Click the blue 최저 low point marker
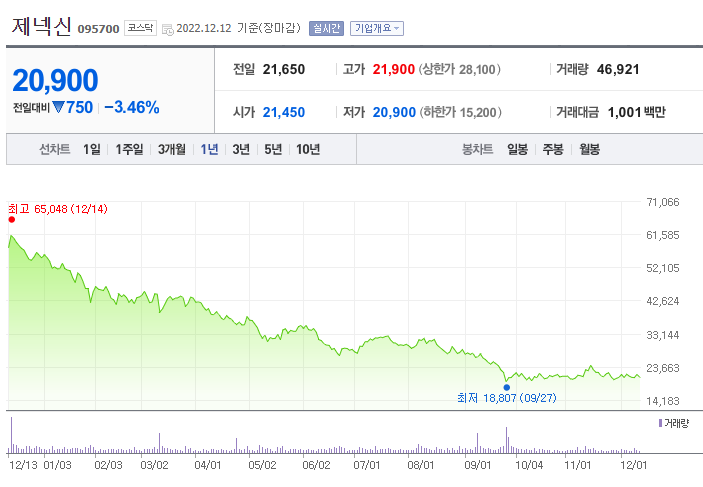Image resolution: width=703 pixels, height=487 pixels. point(507,387)
